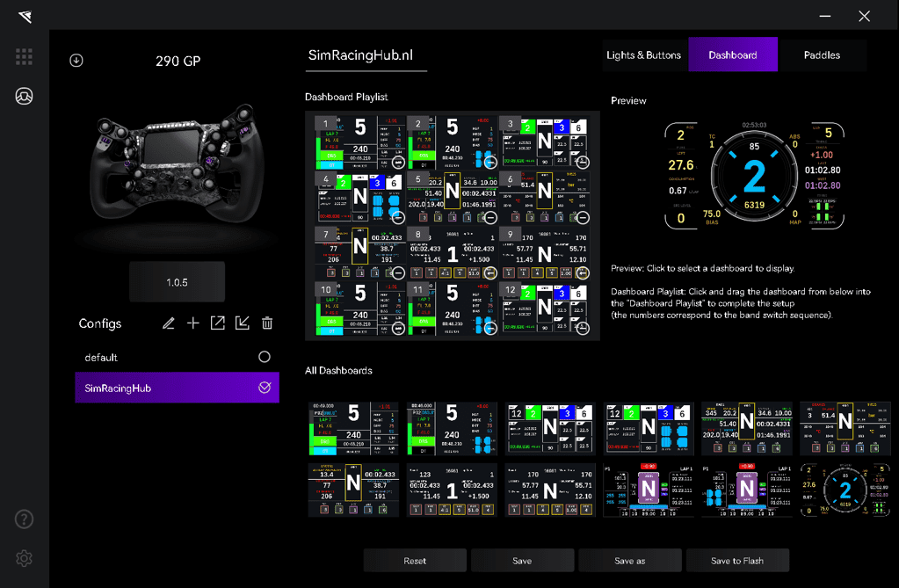Switch to the Paddles tab
The image size is (899, 588).
click(x=822, y=54)
